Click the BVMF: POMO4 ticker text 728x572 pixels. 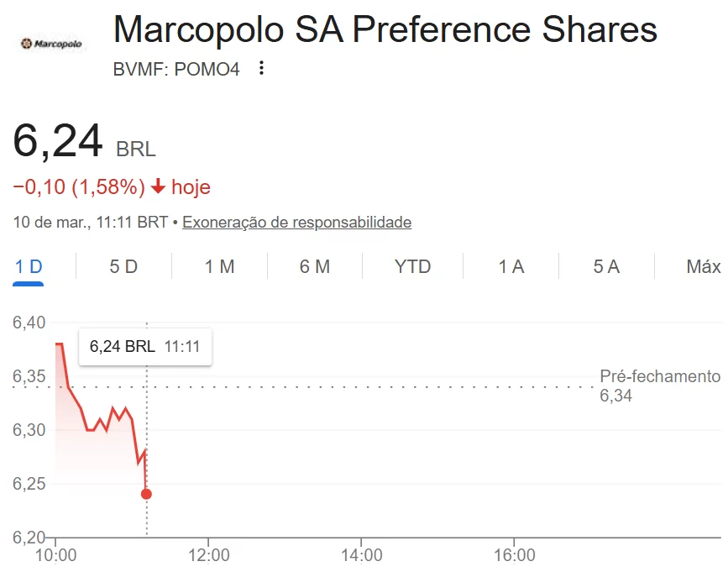[176, 70]
